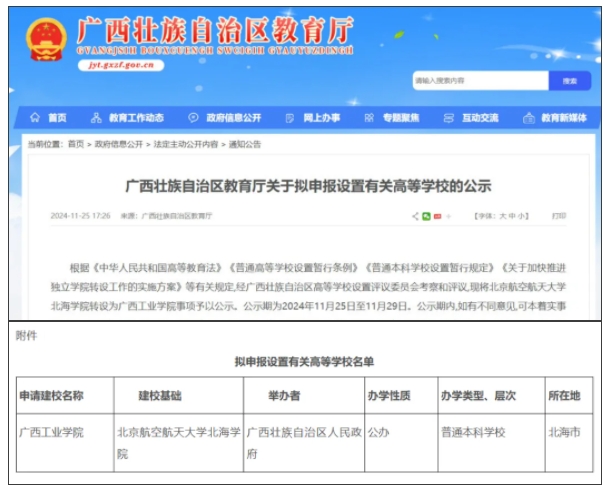Image resolution: width=605 pixels, height=489 pixels.
Task: Click the icon beside 教育新媒体
Action: coord(529,118)
